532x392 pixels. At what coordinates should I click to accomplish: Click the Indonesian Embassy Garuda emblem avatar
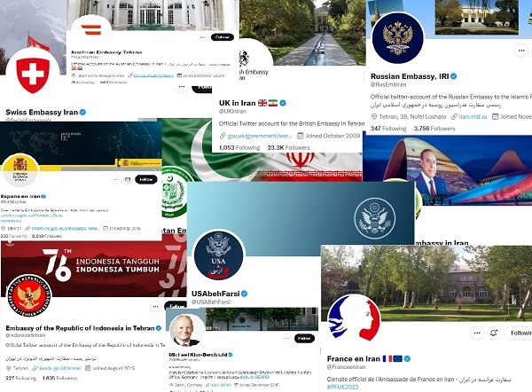pos(29,296)
